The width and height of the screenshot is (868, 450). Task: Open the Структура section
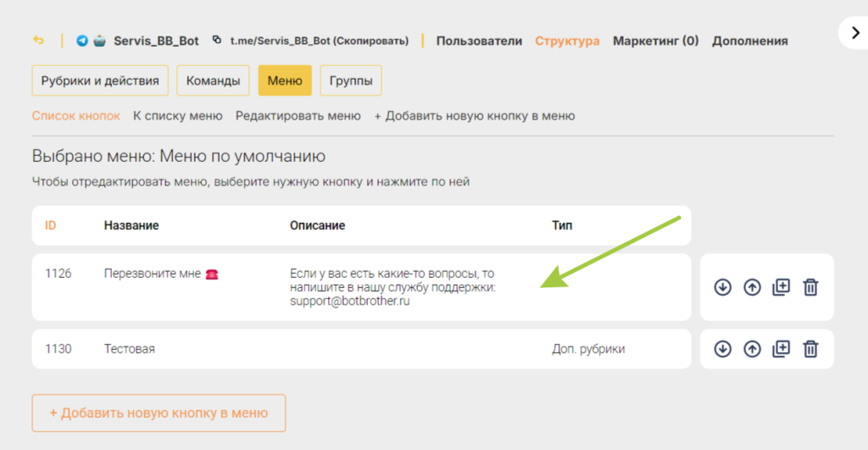[567, 41]
